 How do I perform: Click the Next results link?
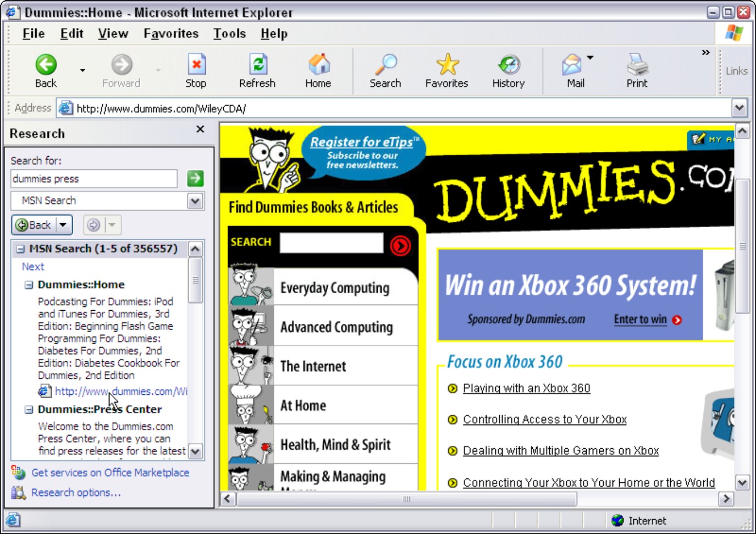[33, 266]
